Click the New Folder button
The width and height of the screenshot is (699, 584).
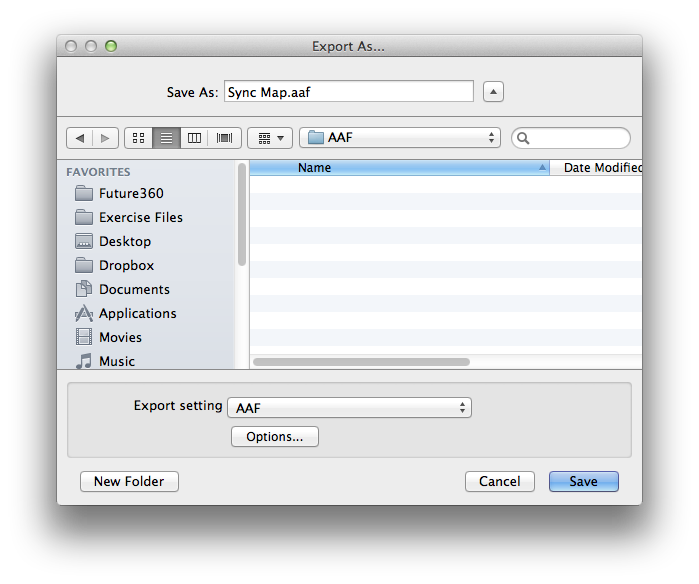coord(129,481)
